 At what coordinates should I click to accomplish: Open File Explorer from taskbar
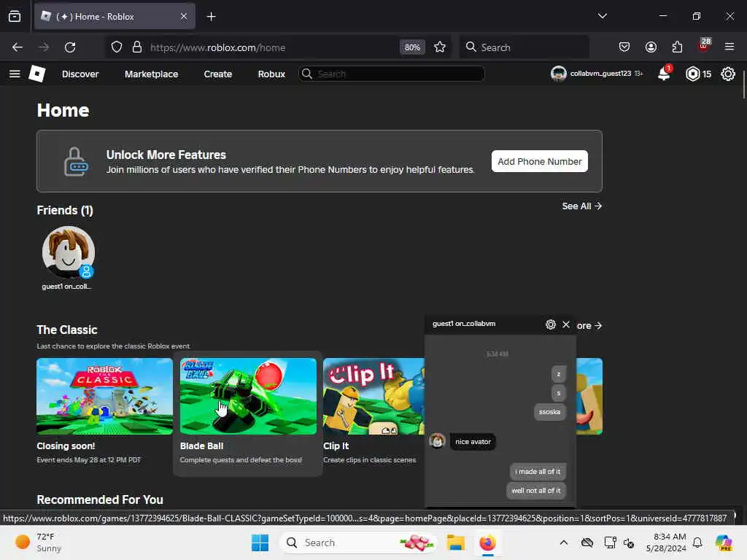[x=455, y=542]
